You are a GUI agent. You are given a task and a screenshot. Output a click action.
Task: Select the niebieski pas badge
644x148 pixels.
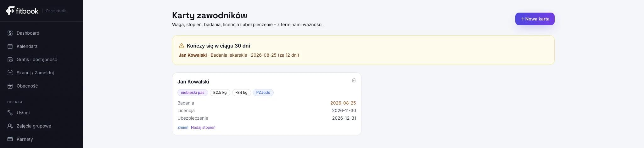tap(193, 93)
